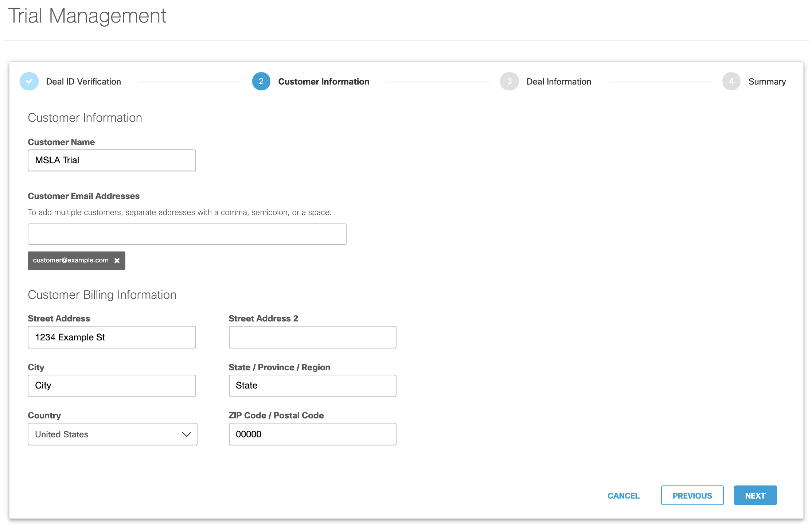Click the Deal ID Verification checkmark circle
The width and height of the screenshot is (812, 527).
(29, 81)
